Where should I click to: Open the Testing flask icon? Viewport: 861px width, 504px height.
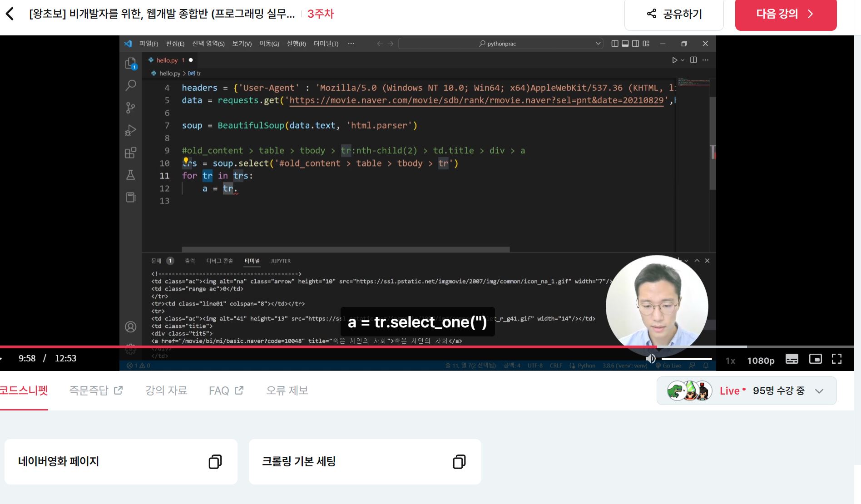point(131,175)
